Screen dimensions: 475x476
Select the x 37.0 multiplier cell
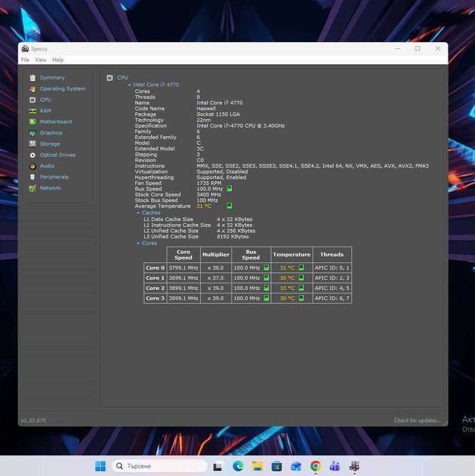tap(216, 278)
